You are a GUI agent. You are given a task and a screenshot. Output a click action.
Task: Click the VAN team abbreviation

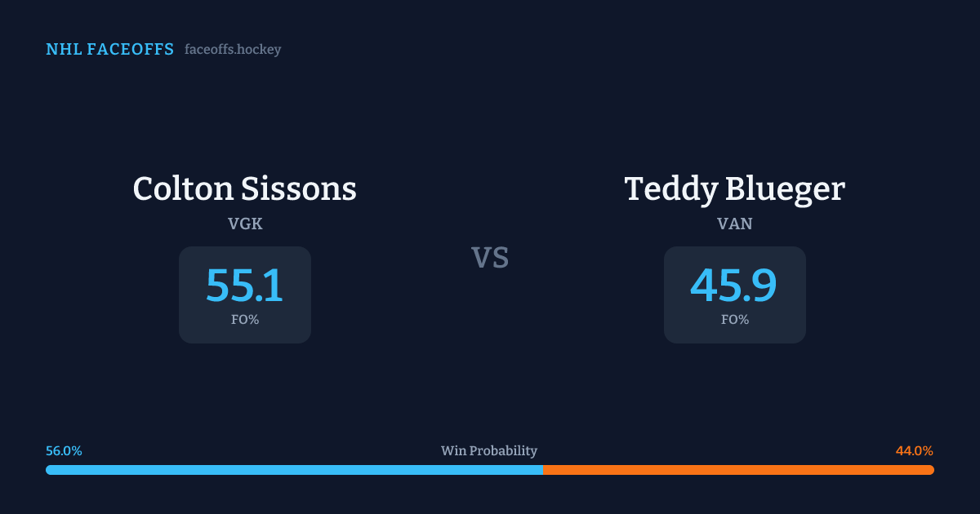[x=734, y=224]
